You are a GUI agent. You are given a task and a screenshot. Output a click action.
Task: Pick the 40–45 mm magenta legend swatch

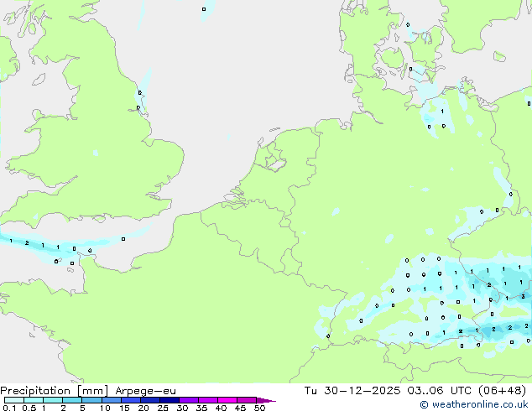(x=227, y=400)
